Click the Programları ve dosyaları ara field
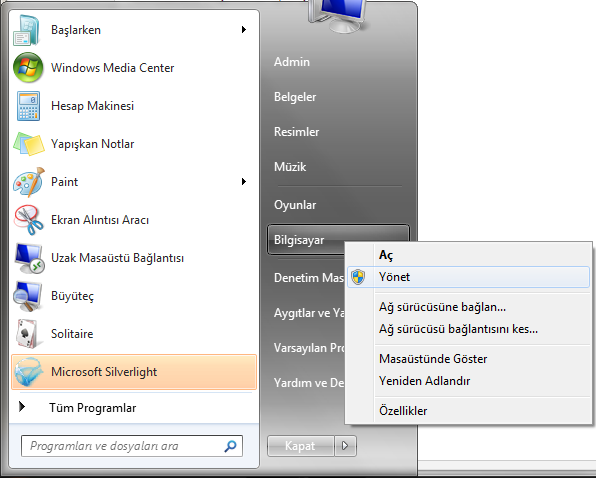 (132, 446)
